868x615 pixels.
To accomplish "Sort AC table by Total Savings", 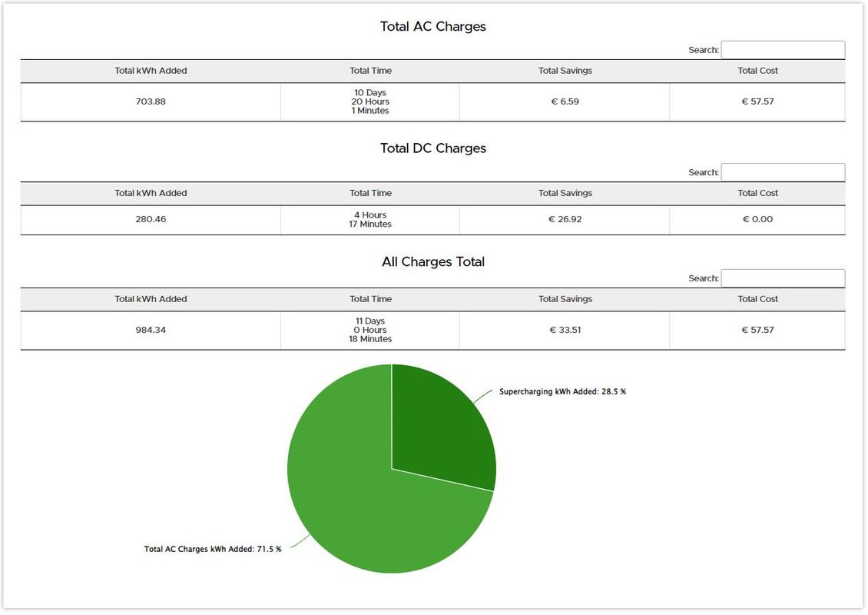I will click(565, 71).
